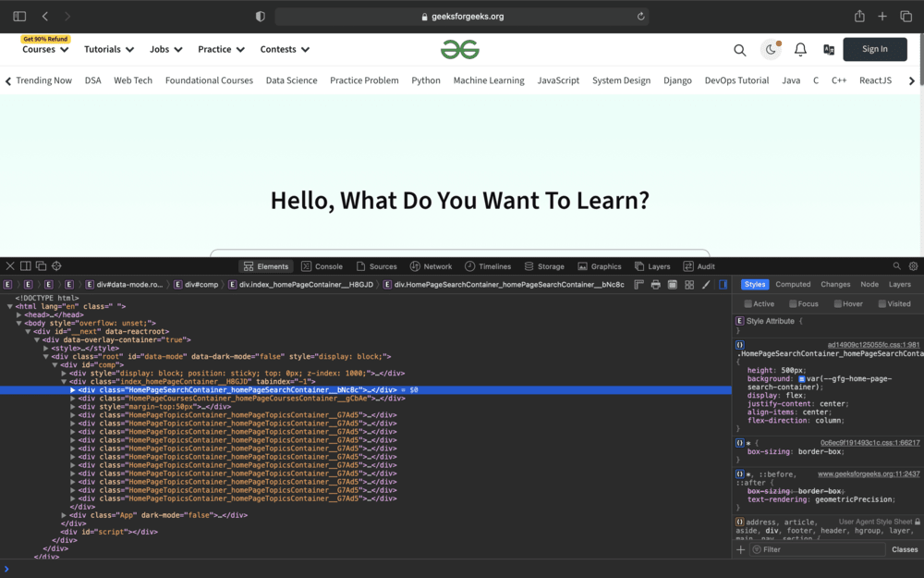Tick the Focus pseudo-class checkbox
The width and height of the screenshot is (924, 578).
[793, 303]
